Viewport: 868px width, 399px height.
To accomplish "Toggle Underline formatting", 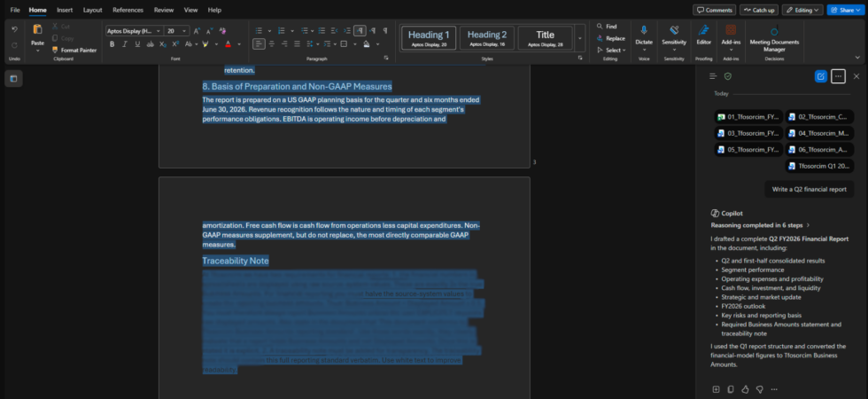I will 137,44.
